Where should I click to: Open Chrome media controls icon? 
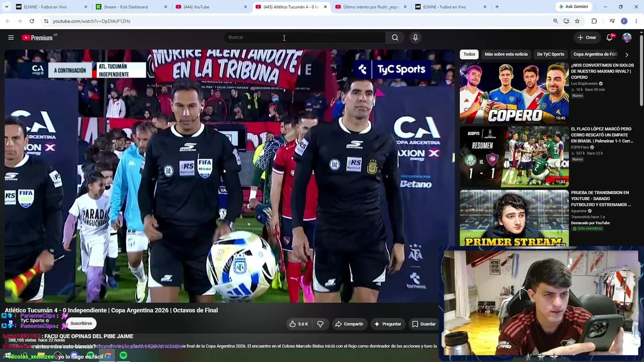click(x=612, y=21)
